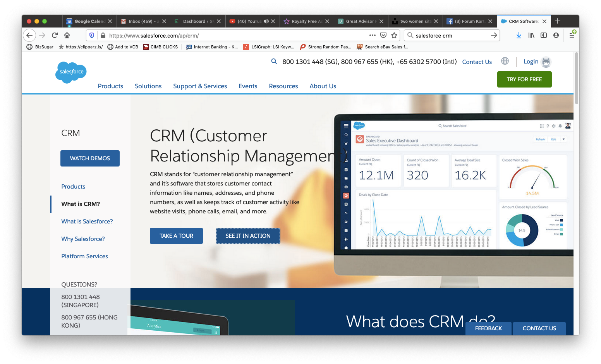Click the salesforce crm search box

coord(451,35)
